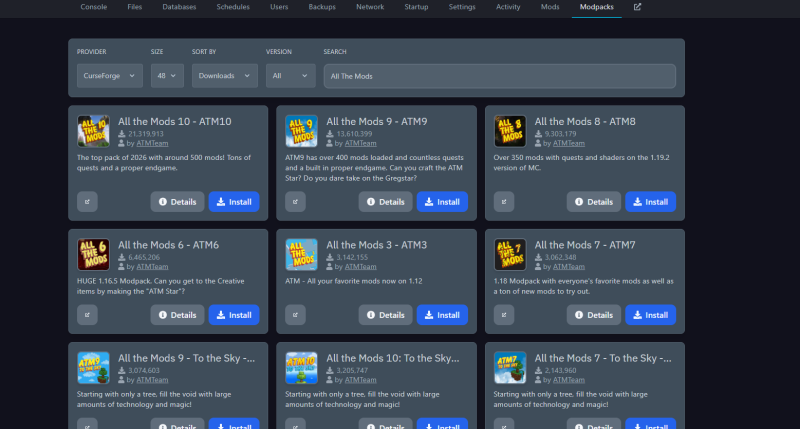Screen dimensions: 800x429
Task: Switch to the Console tab
Action: [x=94, y=7]
